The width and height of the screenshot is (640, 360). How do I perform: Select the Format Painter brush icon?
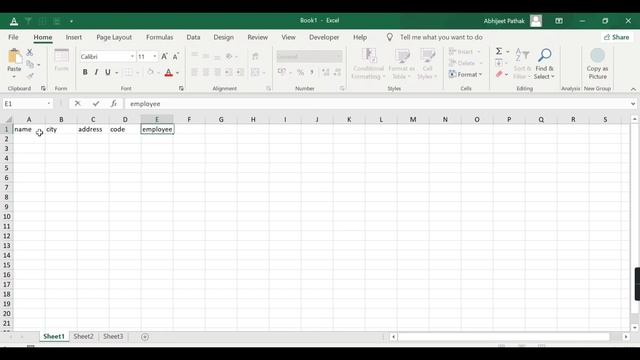(x=30, y=76)
